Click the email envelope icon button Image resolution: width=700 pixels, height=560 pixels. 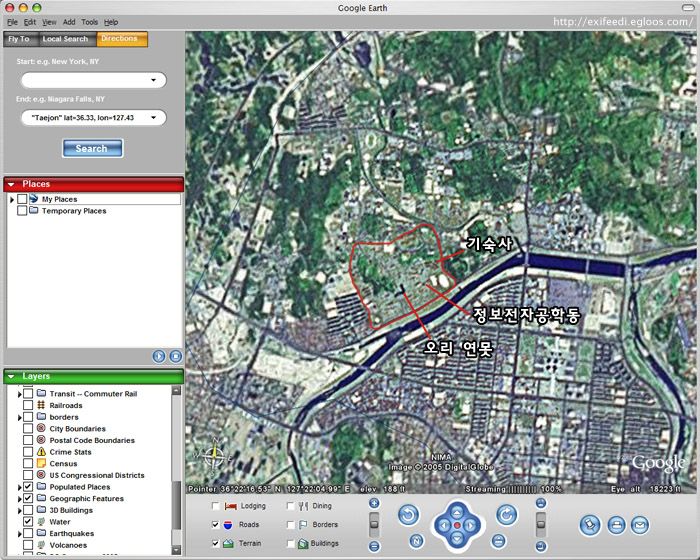(639, 525)
